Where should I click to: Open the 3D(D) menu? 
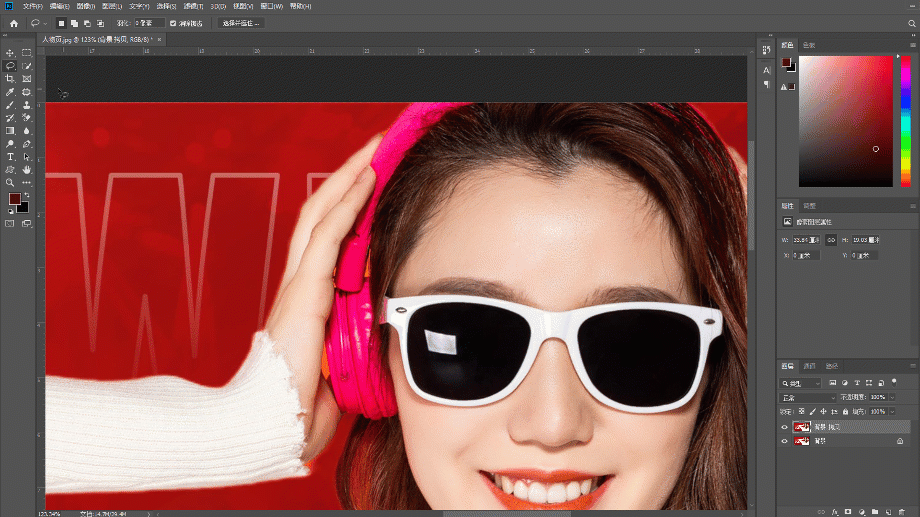[218, 6]
